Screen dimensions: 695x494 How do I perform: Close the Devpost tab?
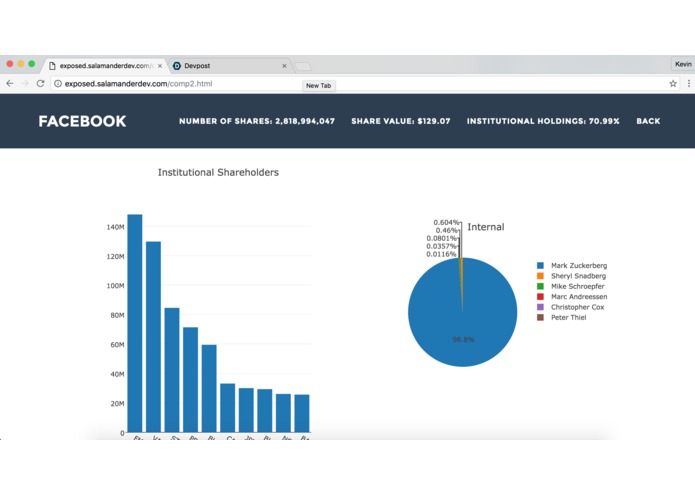284,66
